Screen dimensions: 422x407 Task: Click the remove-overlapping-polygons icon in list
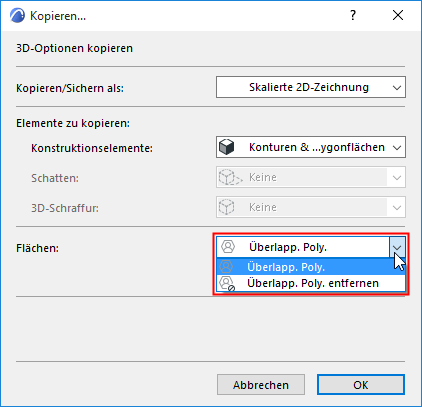227,283
